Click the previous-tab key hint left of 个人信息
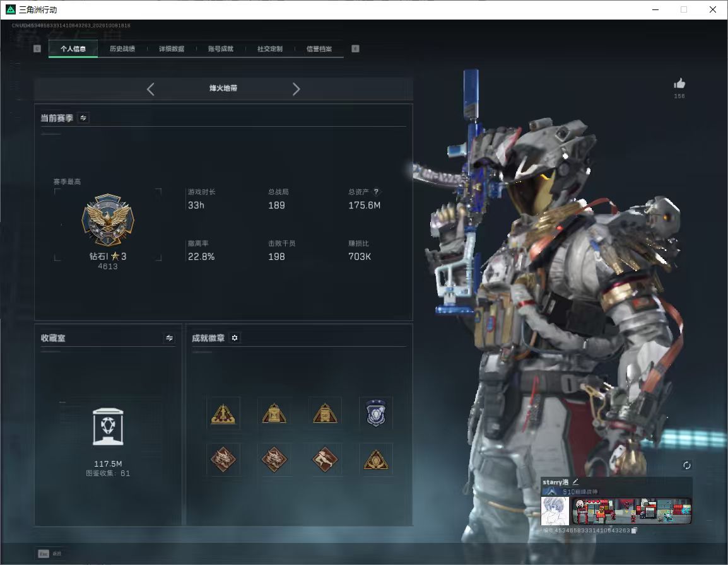This screenshot has width=728, height=565. pos(38,49)
